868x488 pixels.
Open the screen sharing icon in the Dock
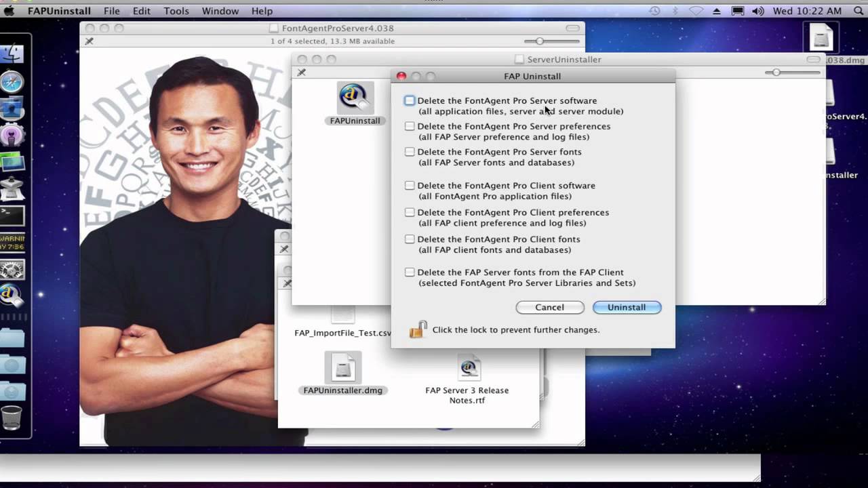(12, 108)
